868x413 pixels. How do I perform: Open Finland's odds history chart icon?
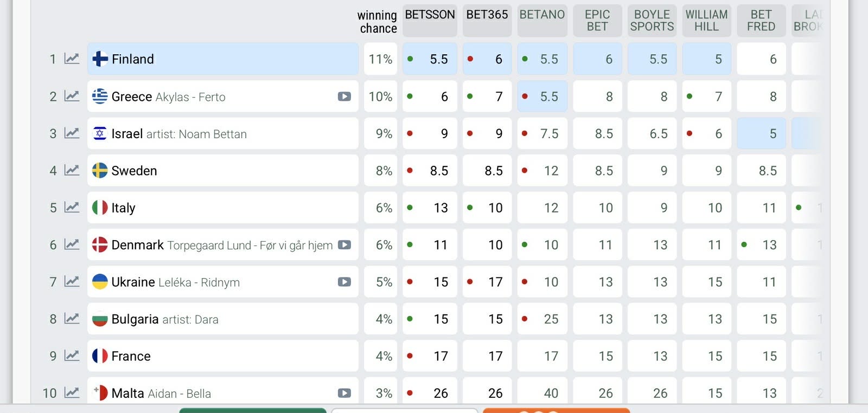point(72,59)
